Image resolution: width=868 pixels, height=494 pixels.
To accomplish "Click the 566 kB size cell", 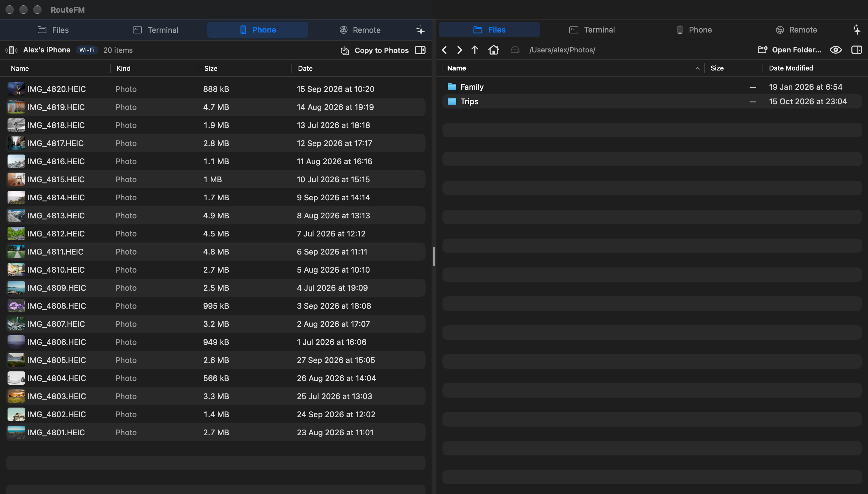I will [216, 378].
